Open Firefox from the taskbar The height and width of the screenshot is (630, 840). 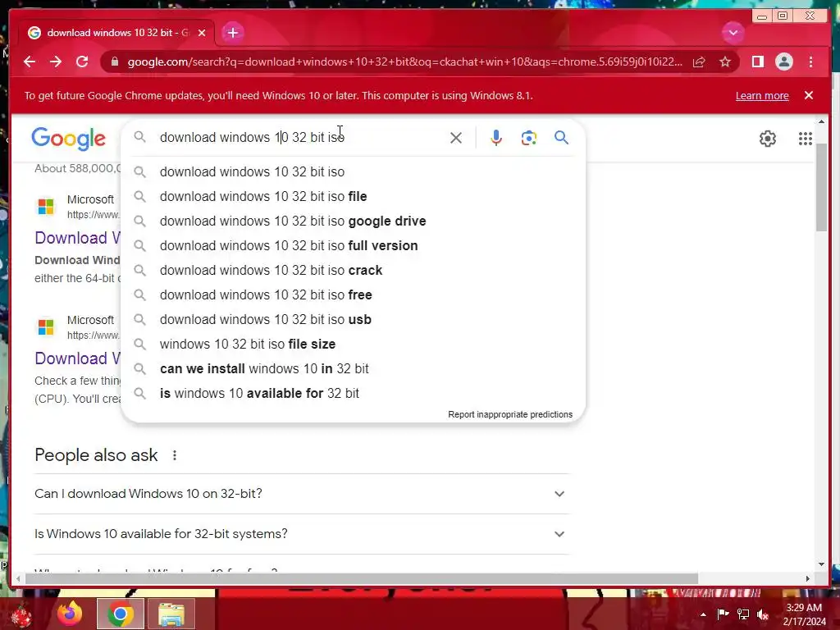click(70, 614)
